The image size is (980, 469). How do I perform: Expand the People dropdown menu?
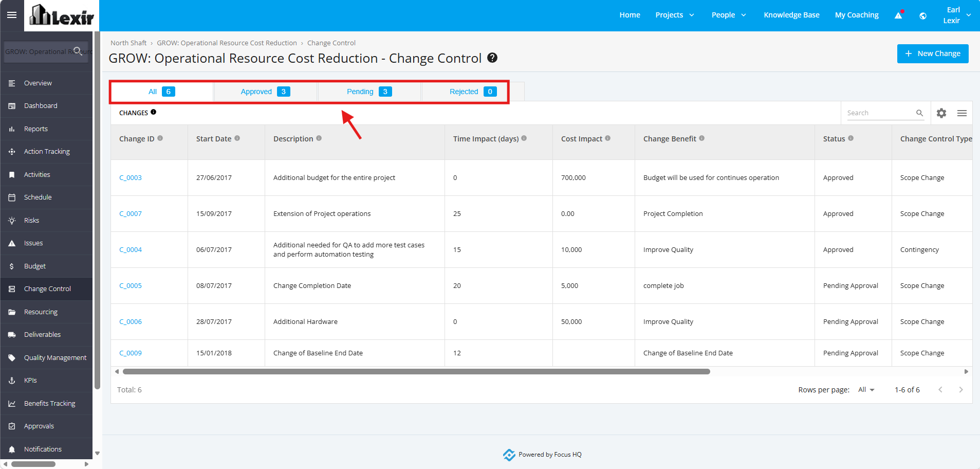[x=729, y=15]
